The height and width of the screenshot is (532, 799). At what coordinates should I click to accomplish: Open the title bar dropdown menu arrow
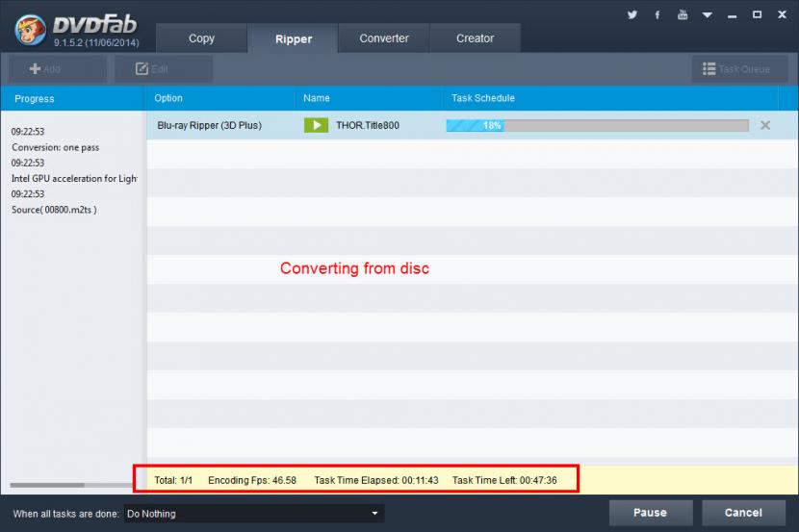pyautogui.click(x=707, y=15)
